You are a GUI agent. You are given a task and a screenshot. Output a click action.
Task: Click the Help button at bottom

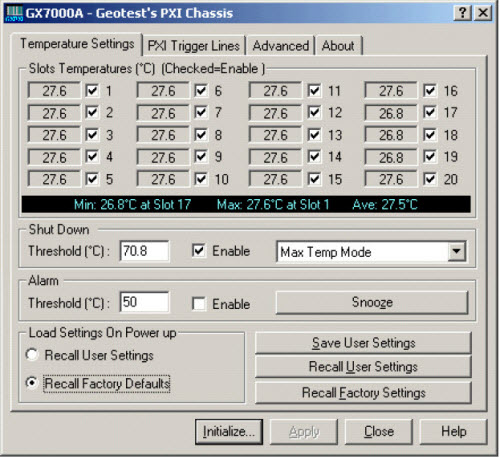(453, 432)
